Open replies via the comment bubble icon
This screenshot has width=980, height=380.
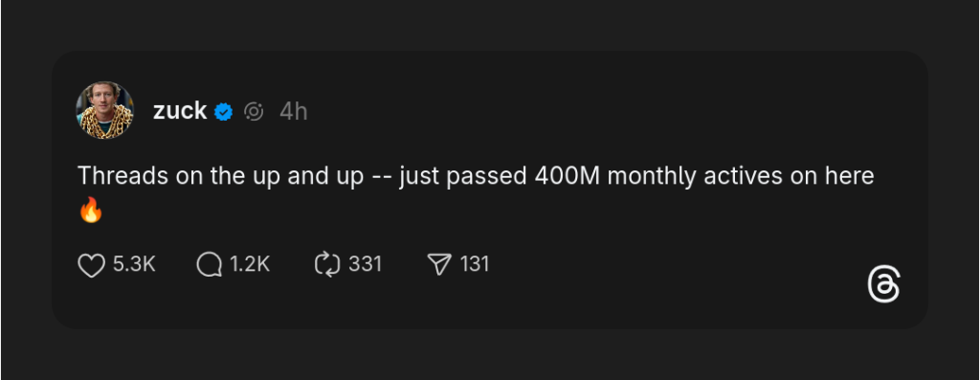[x=209, y=265]
